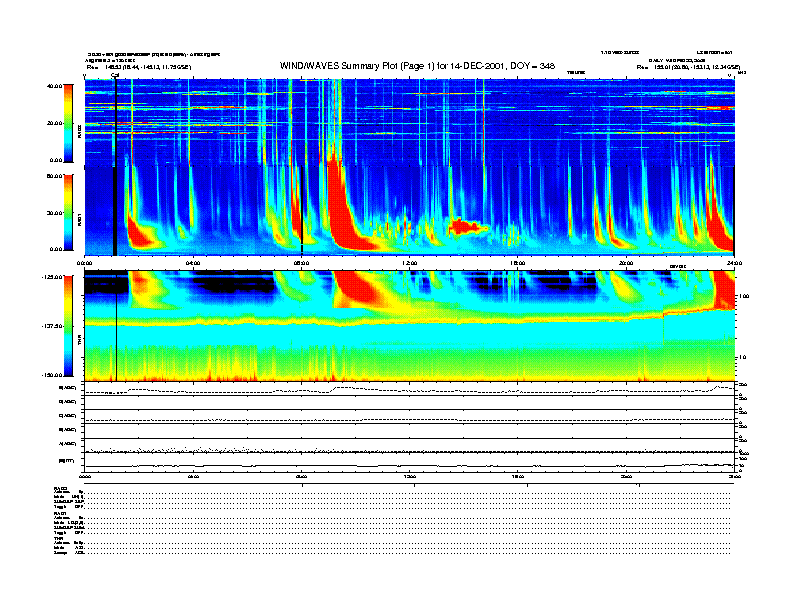Select the 20.00 tick on RAD2 scale
The width and height of the screenshot is (792, 612).
54,123
